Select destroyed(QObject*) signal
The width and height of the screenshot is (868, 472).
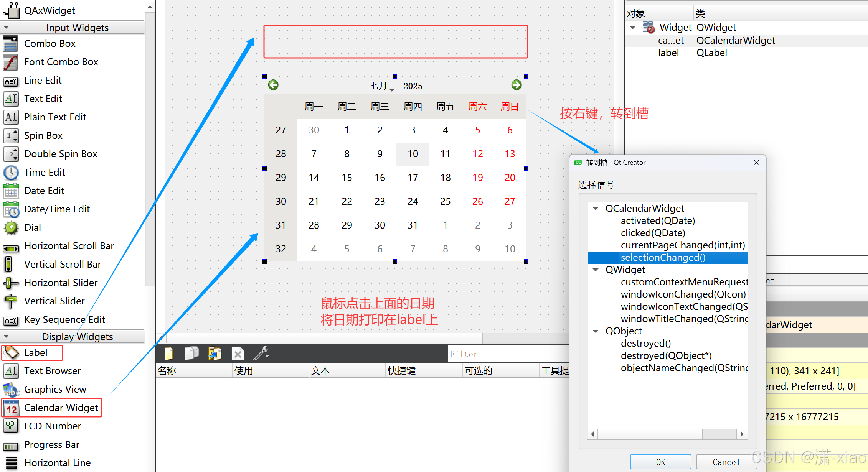point(666,356)
